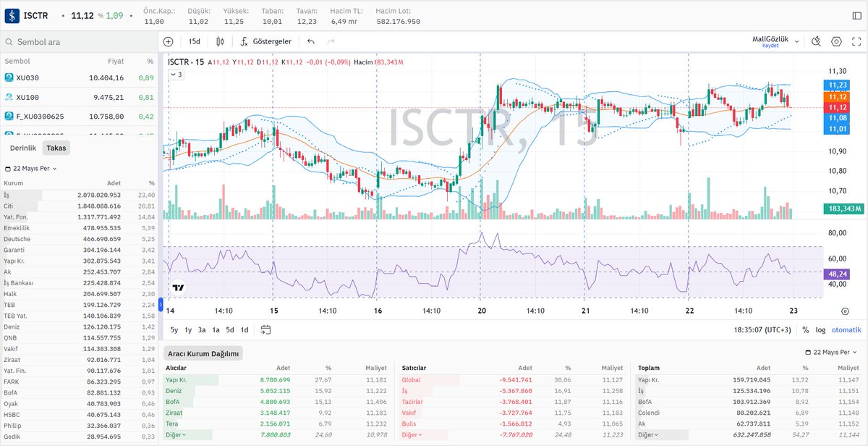
Task: Expand the collapsed indicators legend showing 3
Action: 176,75
